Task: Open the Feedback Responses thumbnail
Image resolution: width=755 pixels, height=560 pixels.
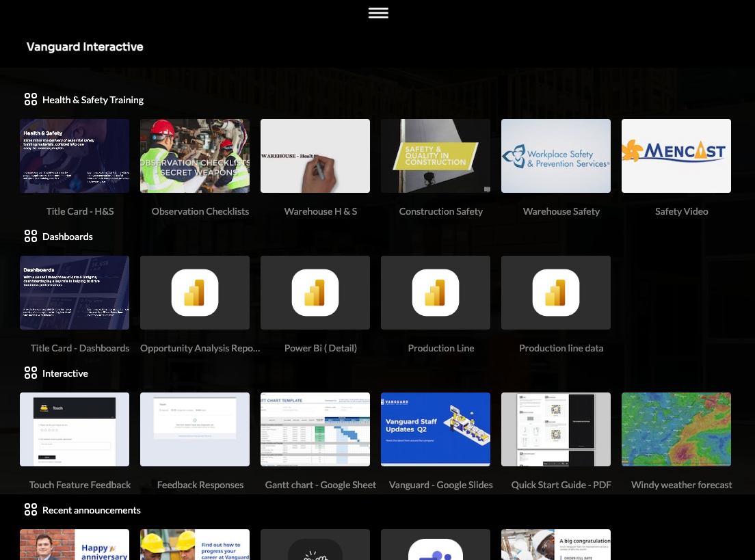Action: pyautogui.click(x=195, y=429)
